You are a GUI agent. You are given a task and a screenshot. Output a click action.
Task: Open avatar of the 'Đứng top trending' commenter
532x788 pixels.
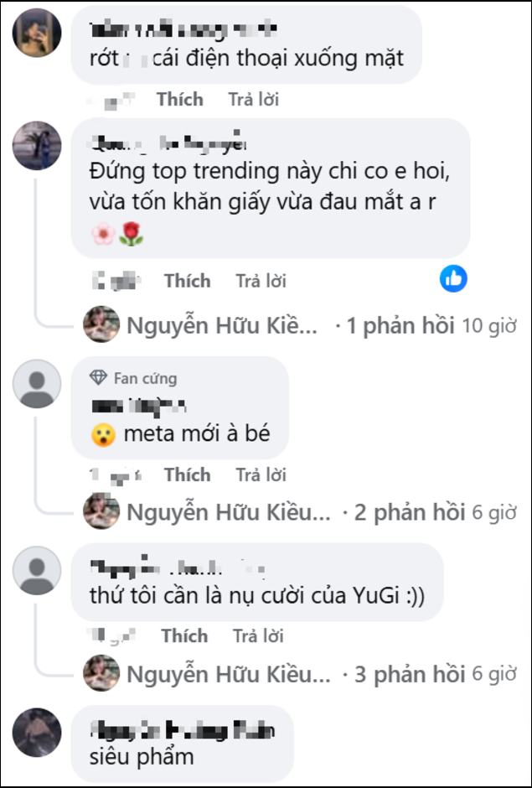pyautogui.click(x=37, y=145)
